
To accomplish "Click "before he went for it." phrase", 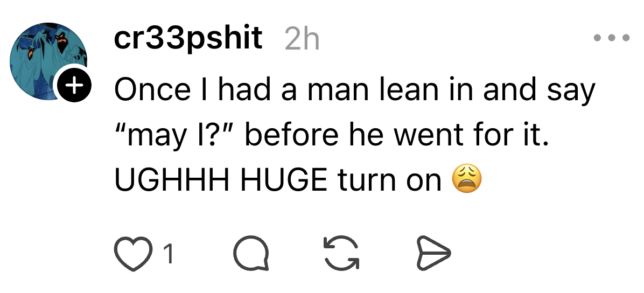I will 397,134.
